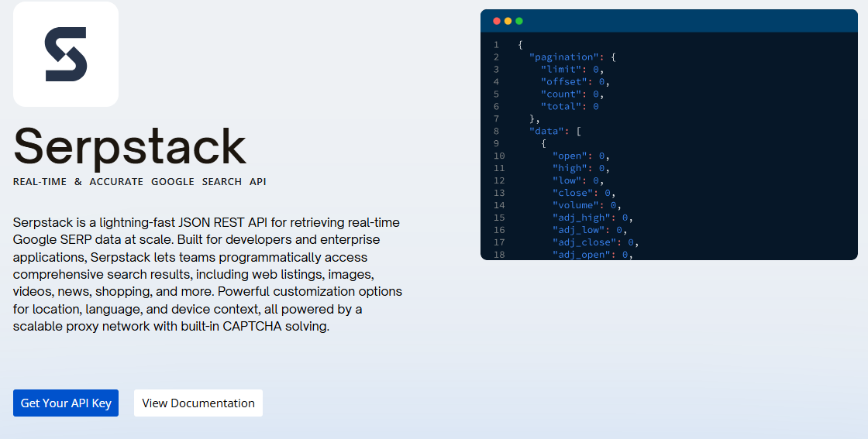Click the red dot in code window
This screenshot has height=439, width=868.
point(497,21)
